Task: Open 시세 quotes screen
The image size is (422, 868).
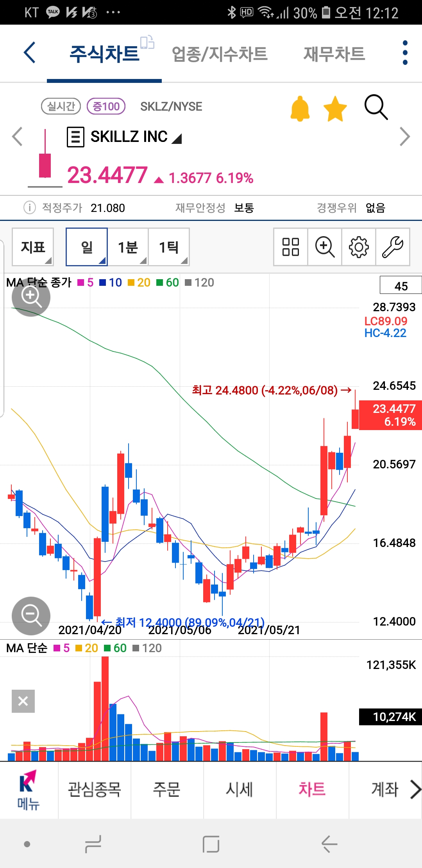Action: pos(240,789)
